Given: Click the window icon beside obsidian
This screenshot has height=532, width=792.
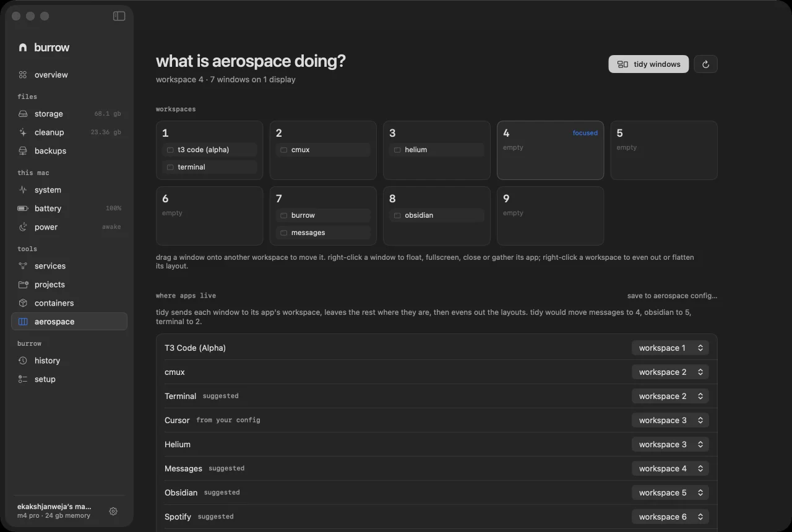Looking at the screenshot, I should click(x=397, y=215).
